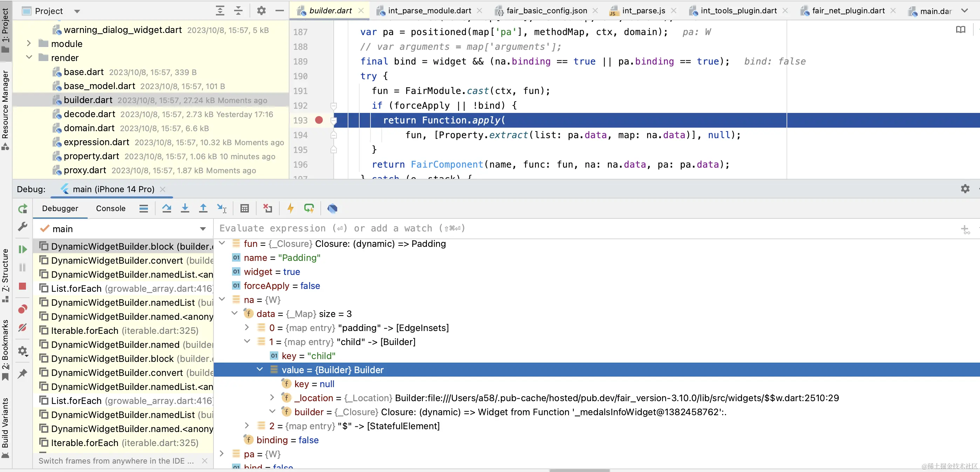The image size is (980, 472).
Task: Open Project panel gear settings
Action: tap(261, 11)
